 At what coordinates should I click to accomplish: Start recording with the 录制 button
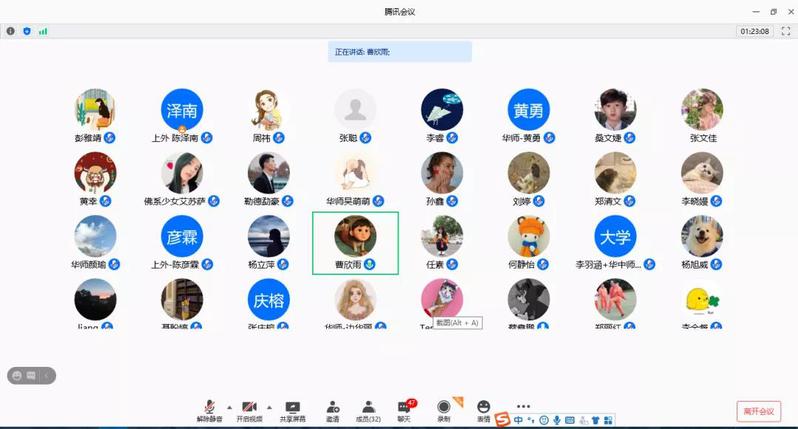[443, 410]
